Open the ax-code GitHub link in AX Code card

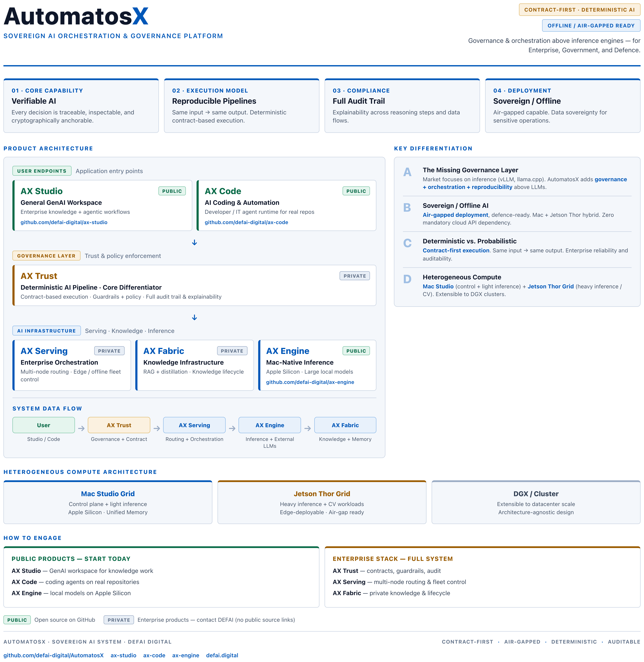coord(246,222)
